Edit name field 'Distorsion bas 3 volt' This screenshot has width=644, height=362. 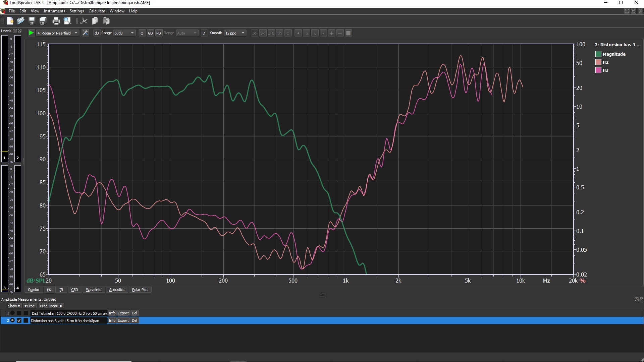(x=69, y=320)
